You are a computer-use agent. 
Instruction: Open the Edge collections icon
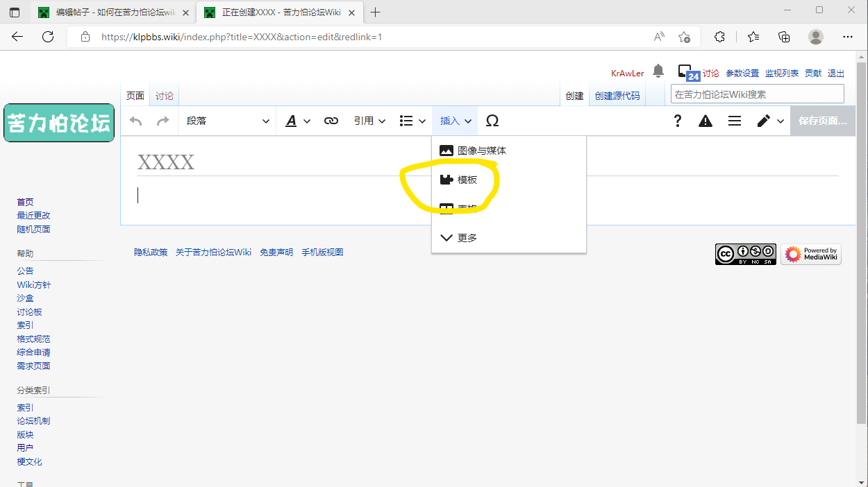[784, 37]
